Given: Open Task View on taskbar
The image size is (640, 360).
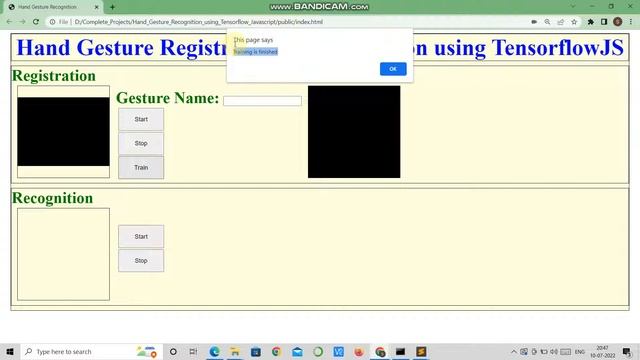Looking at the screenshot, I should [x=193, y=351].
